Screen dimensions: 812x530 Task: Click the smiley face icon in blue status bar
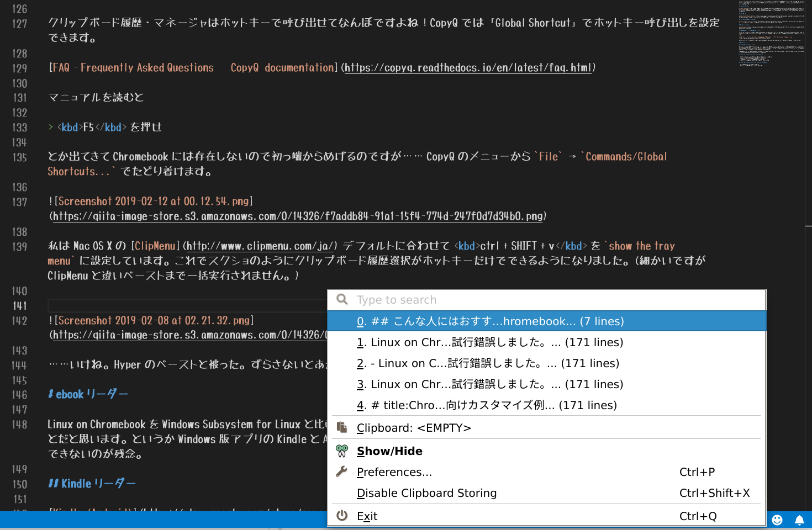[x=777, y=520]
